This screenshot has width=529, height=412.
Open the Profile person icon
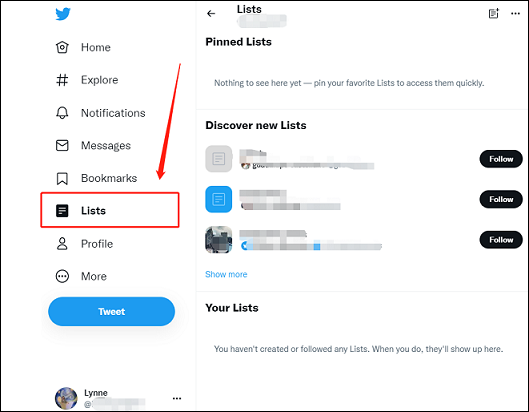[62, 243]
